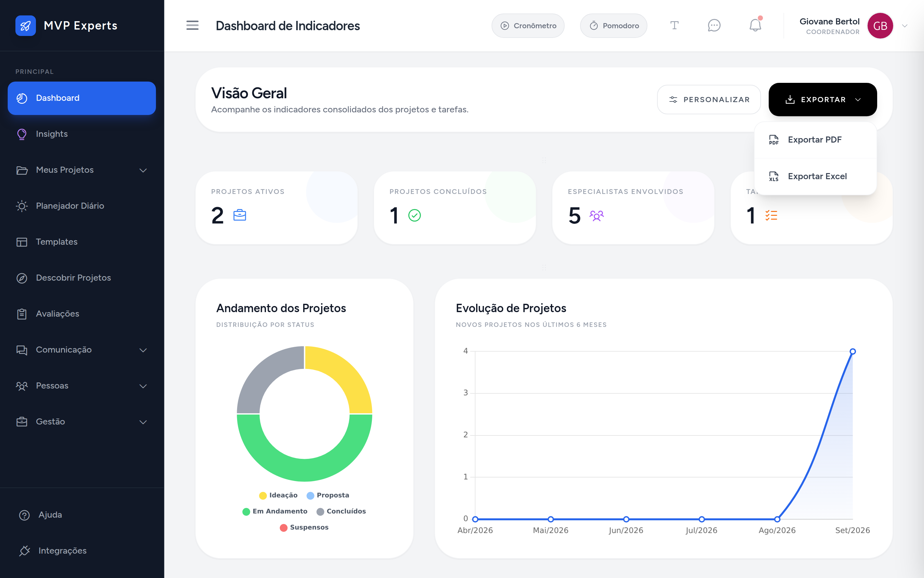This screenshot has width=924, height=578.
Task: Click the purple people icon in Especialistas Envolvidos
Action: click(596, 215)
